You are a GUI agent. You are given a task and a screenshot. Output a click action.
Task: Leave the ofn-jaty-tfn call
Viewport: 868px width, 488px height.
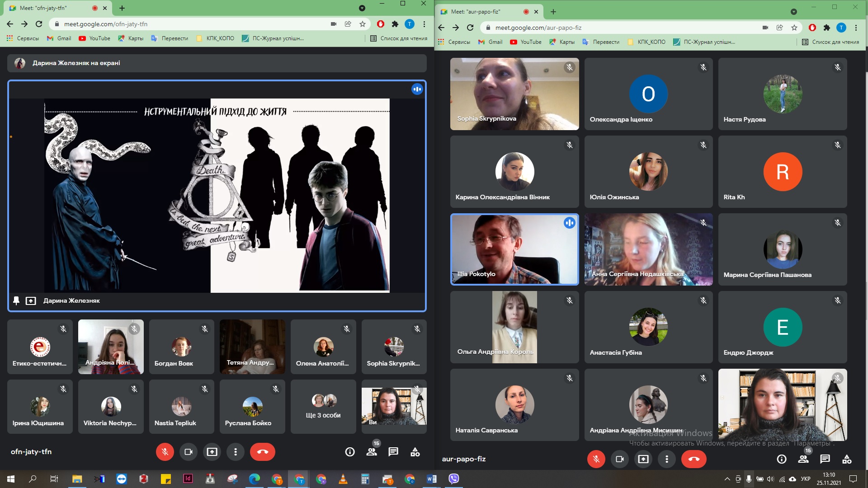coord(263,452)
